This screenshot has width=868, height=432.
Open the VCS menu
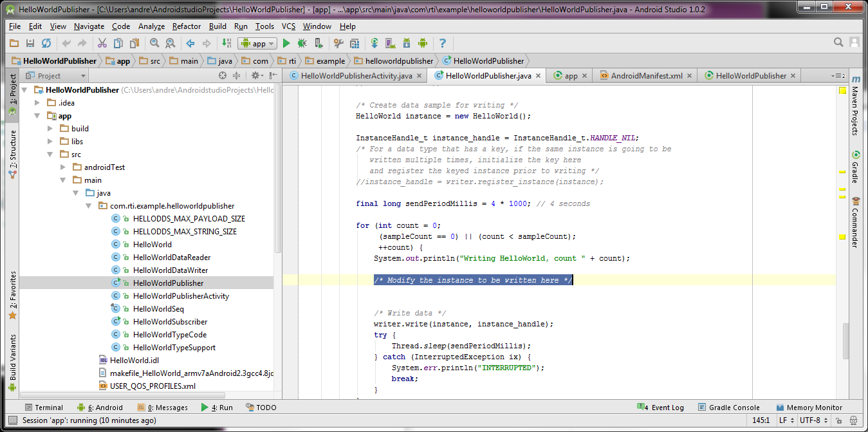[x=288, y=26]
